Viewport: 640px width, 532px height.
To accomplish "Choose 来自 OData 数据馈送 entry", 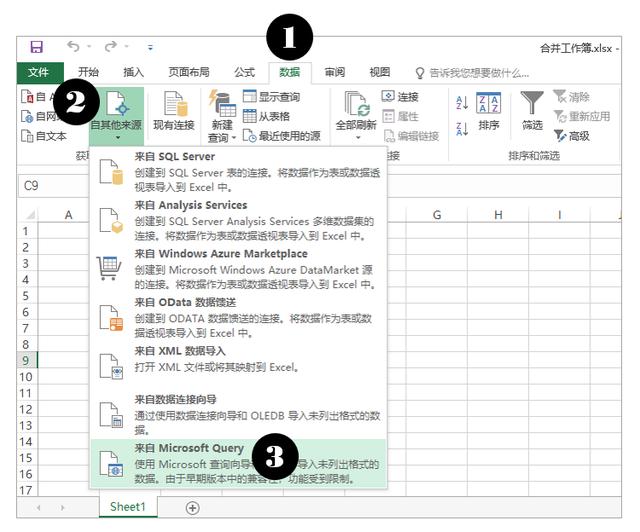I will click(x=238, y=318).
